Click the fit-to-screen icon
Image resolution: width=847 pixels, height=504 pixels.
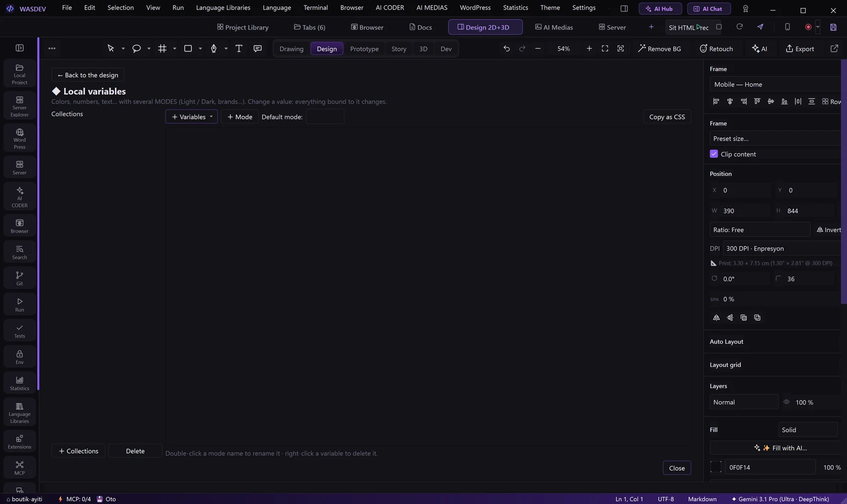point(605,48)
